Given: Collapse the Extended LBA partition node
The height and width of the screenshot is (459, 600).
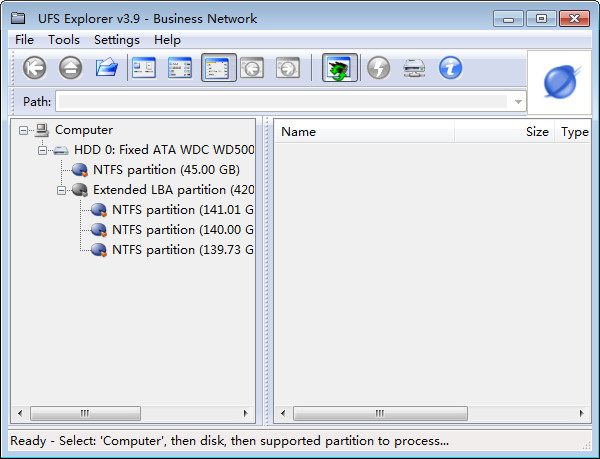Looking at the screenshot, I should click(x=61, y=190).
